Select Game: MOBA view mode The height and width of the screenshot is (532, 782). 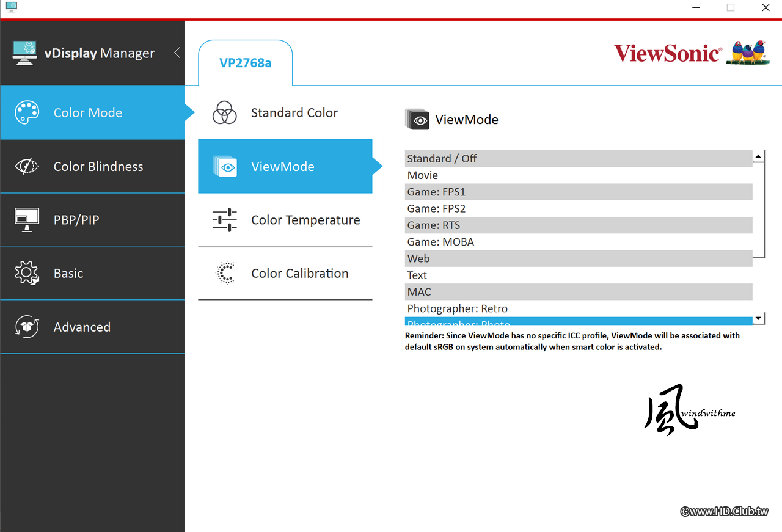pos(579,242)
